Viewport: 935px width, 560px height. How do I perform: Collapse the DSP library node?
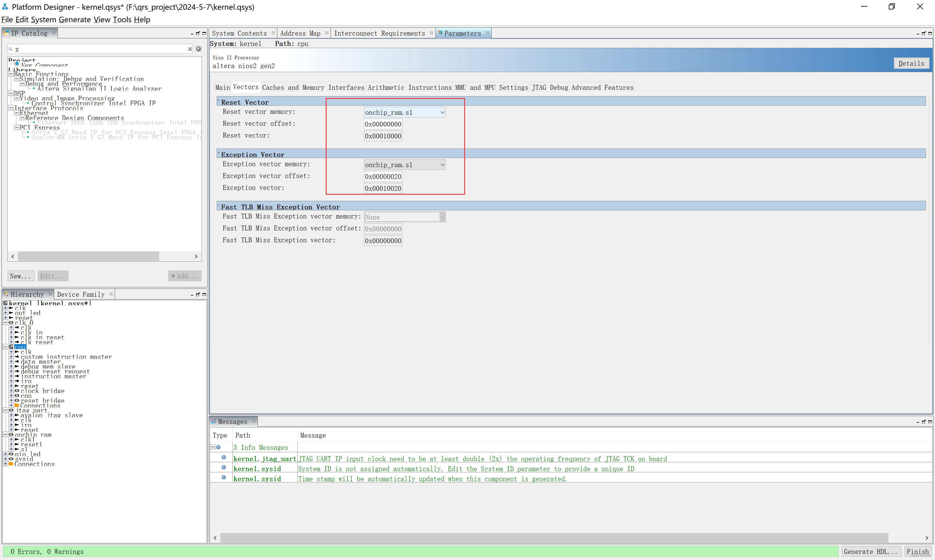tap(11, 93)
